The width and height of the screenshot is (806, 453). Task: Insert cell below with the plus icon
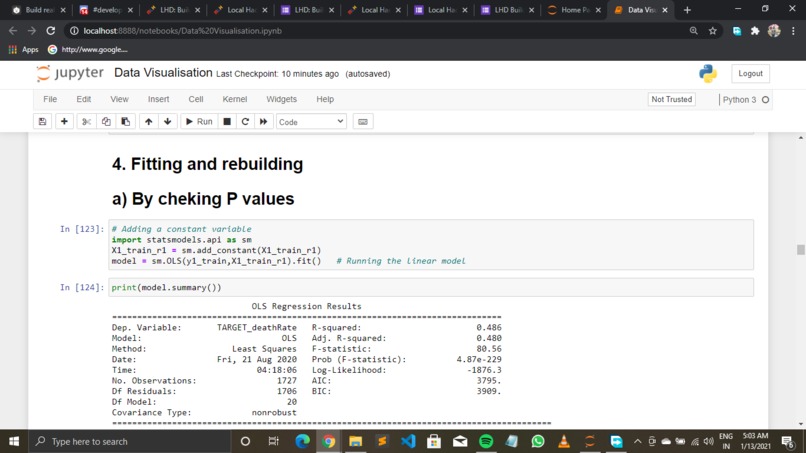pos(64,122)
